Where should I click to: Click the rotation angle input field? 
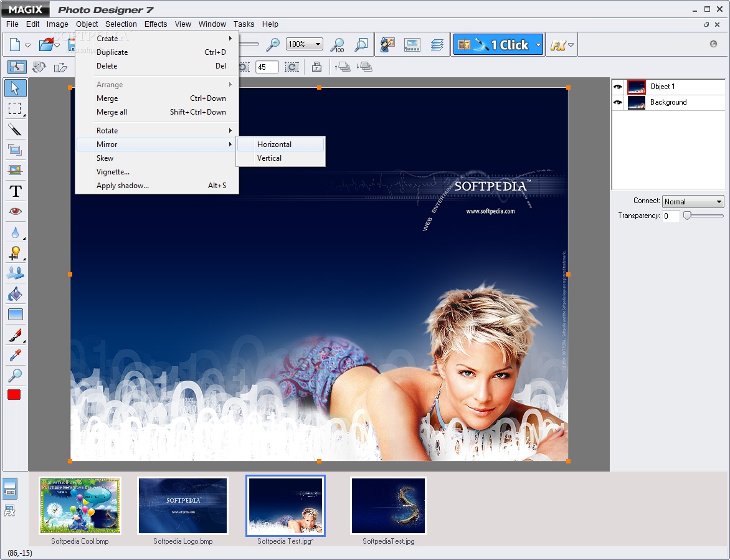click(x=267, y=67)
